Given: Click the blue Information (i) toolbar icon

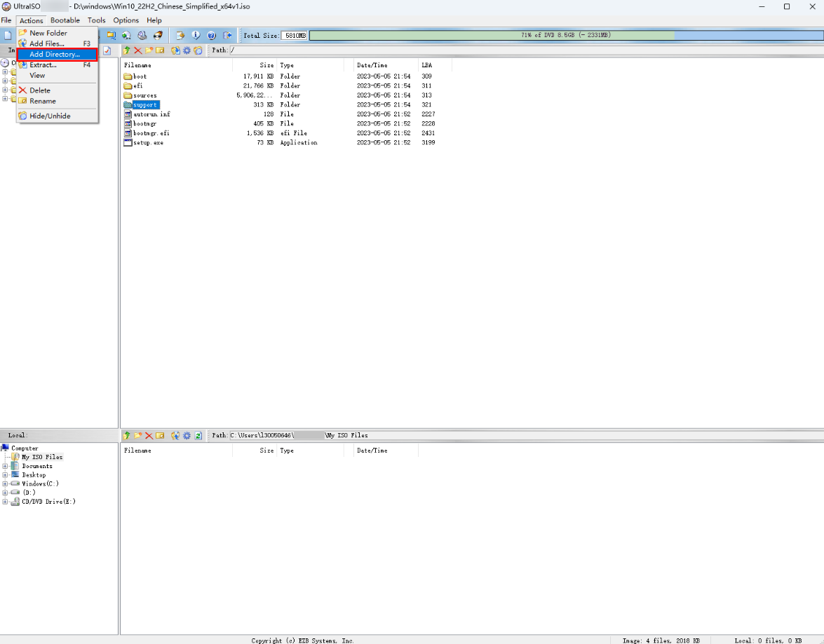Looking at the screenshot, I should 196,35.
